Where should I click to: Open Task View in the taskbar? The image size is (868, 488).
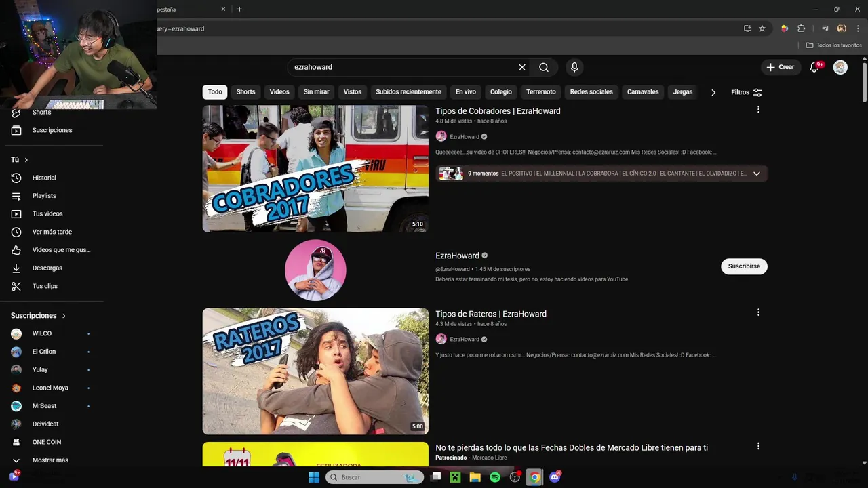pos(436,477)
